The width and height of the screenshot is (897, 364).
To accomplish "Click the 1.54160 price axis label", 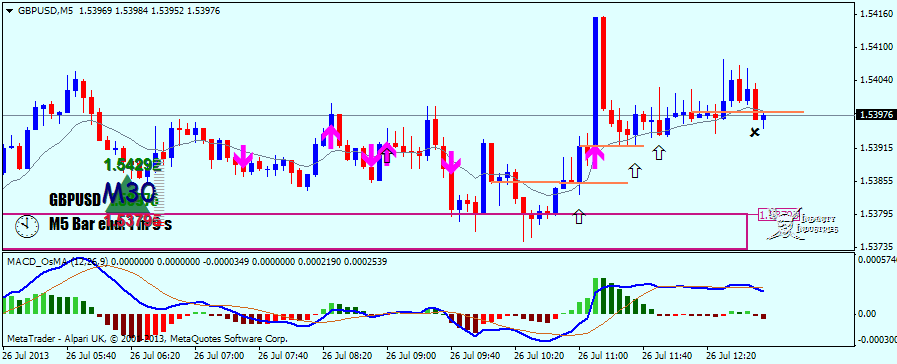I will (875, 14).
